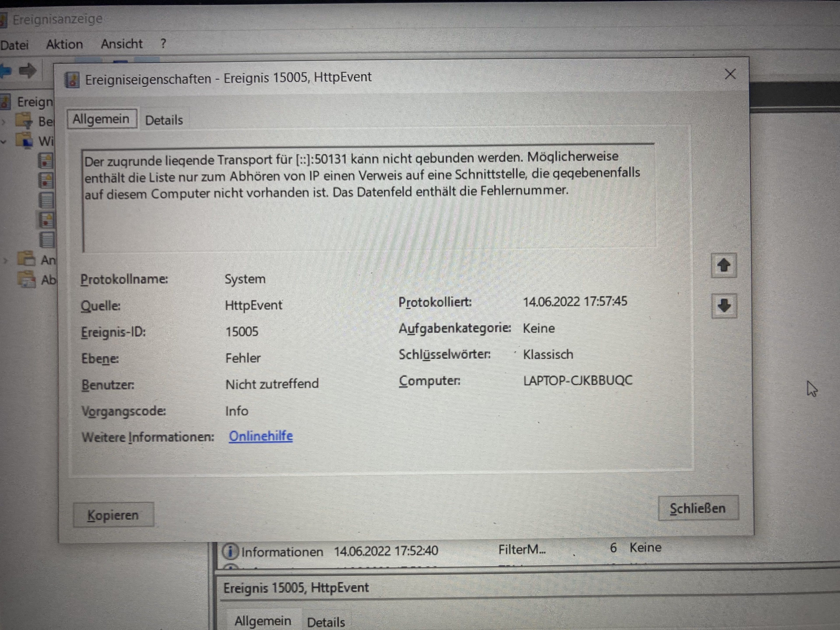The height and width of the screenshot is (630, 840).
Task: Click the down arrow for next event
Action: 724,306
